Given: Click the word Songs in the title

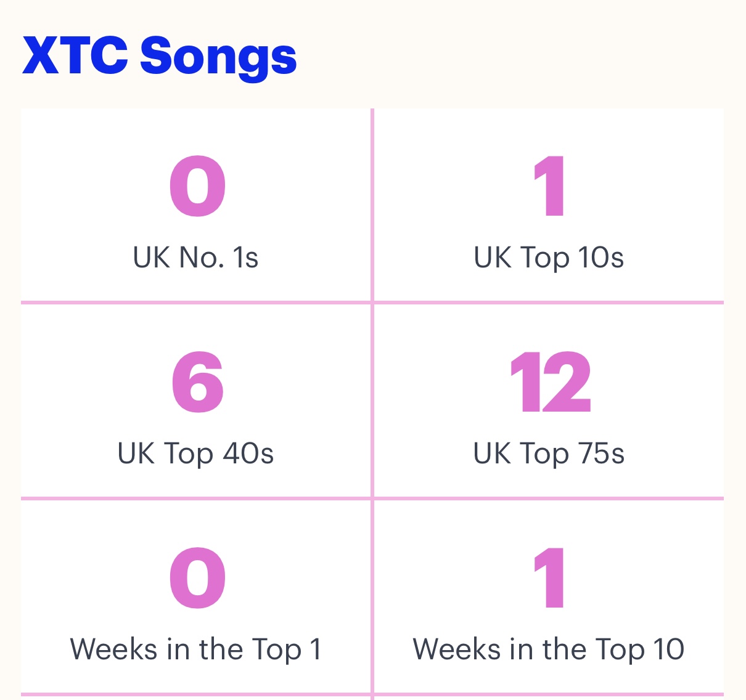Looking at the screenshot, I should (218, 58).
